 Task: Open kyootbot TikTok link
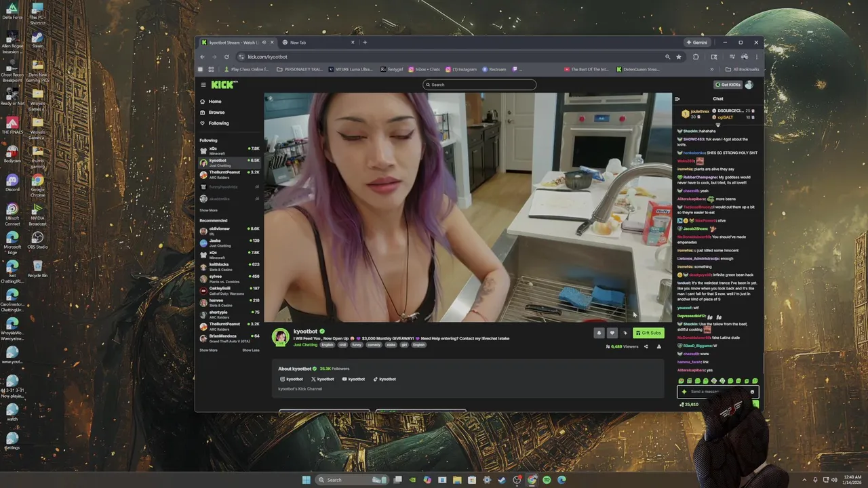pyautogui.click(x=384, y=380)
